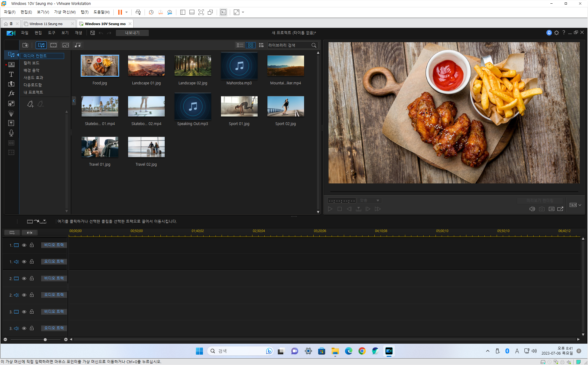Viewport: 588px width, 365px height.
Task: Hide video track 1 with eye icon
Action: click(x=24, y=245)
